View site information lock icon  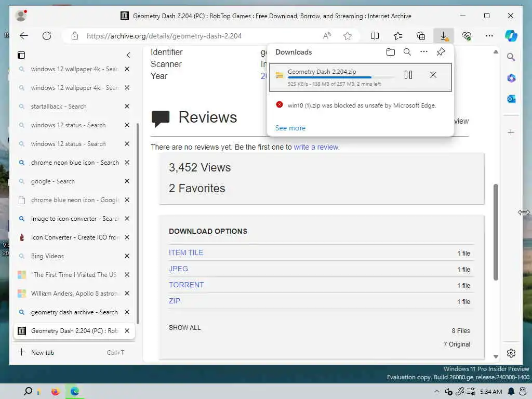pyautogui.click(x=75, y=36)
